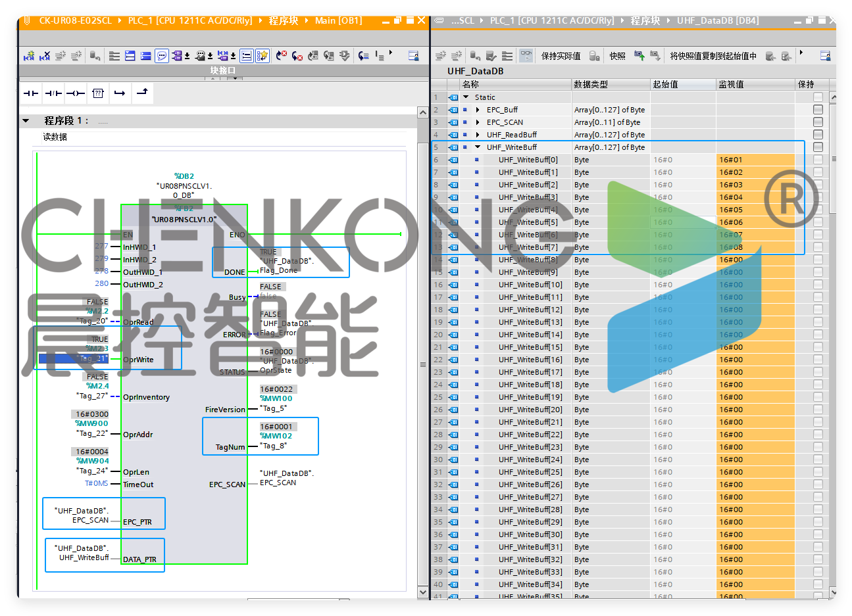The height and width of the screenshot is (616, 852).
Task: Collapse the Static section in UHF_DataDB
Action: click(x=466, y=97)
